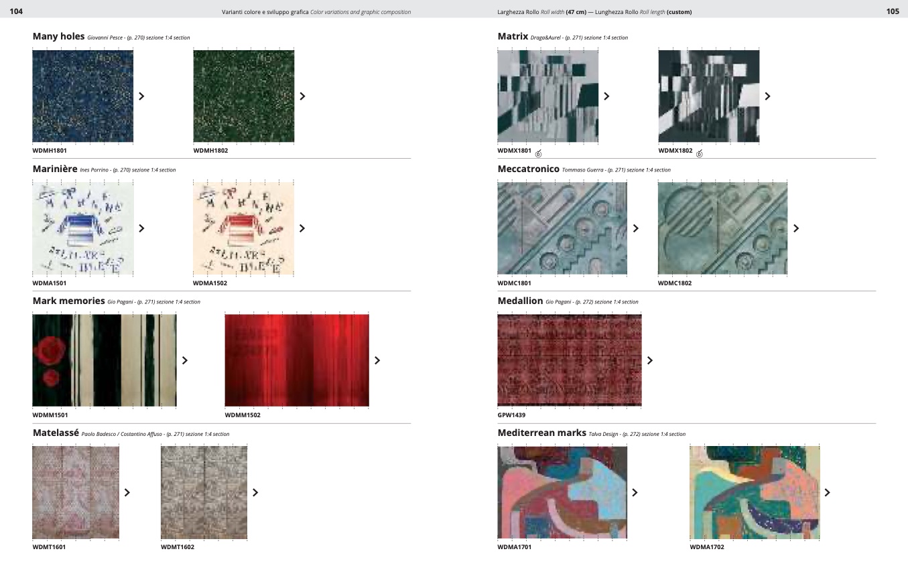The height and width of the screenshot is (588, 908).
Task: Click the arrow next to the Medallion GPW1439 pattern
Action: coord(649,360)
